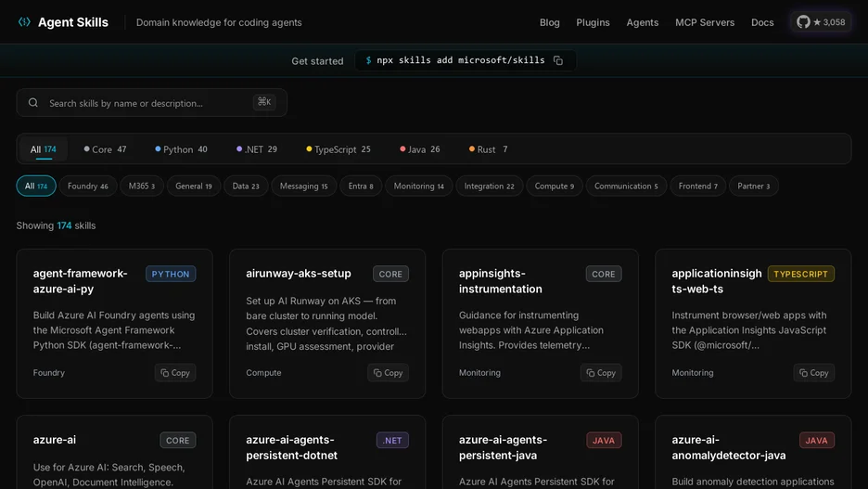This screenshot has width=868, height=489.
Task: Open the Blog link
Action: coord(550,22)
